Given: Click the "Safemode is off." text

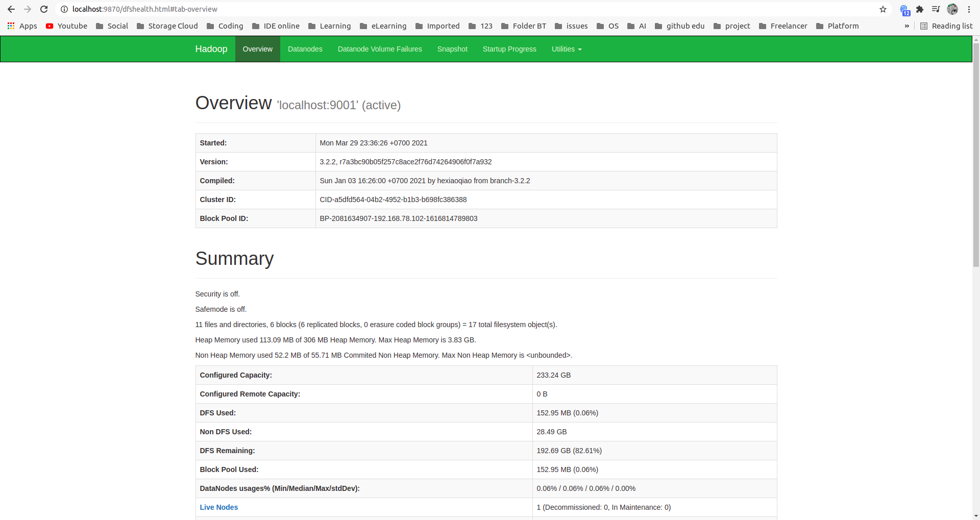Looking at the screenshot, I should pos(221,309).
